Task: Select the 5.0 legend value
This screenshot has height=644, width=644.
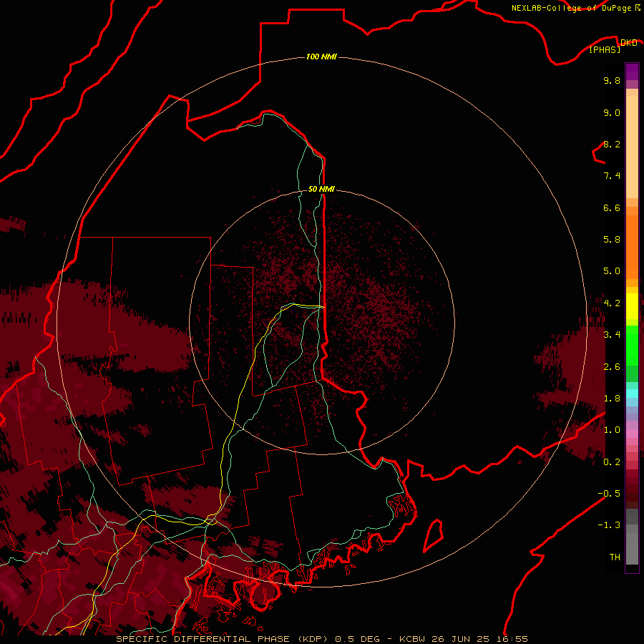Action: point(612,271)
